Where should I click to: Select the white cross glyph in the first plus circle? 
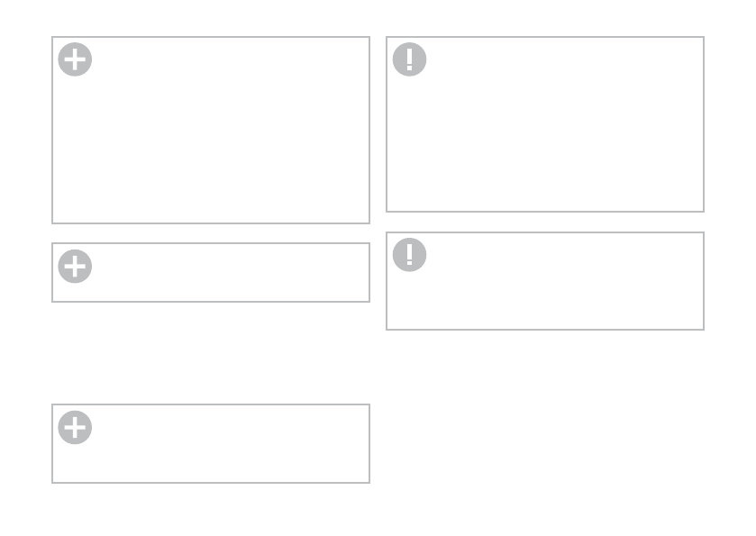point(75,59)
